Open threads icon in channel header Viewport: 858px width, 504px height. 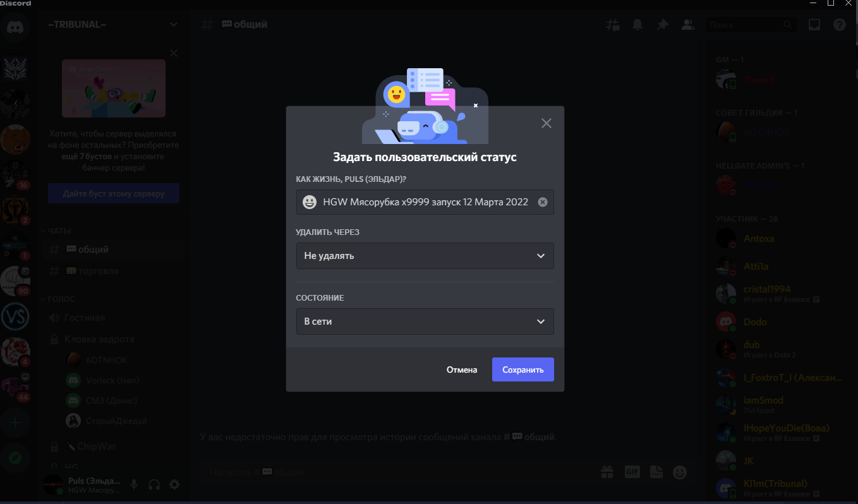point(612,25)
